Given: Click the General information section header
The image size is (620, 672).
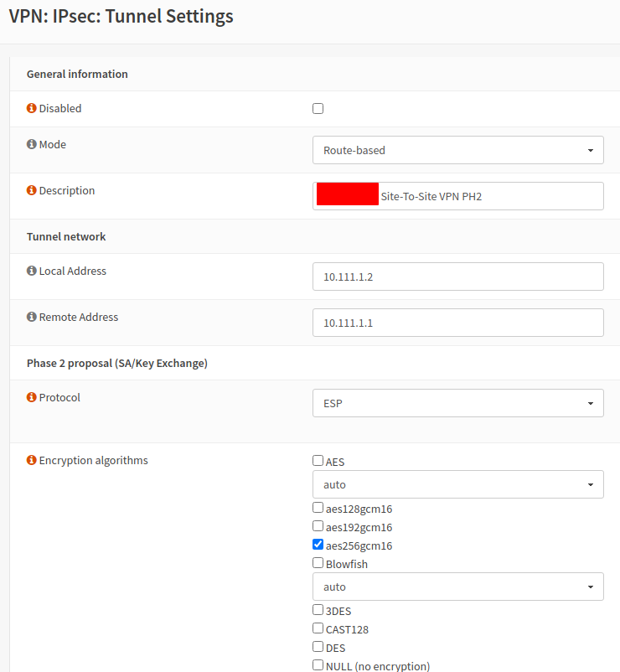Looking at the screenshot, I should (77, 74).
